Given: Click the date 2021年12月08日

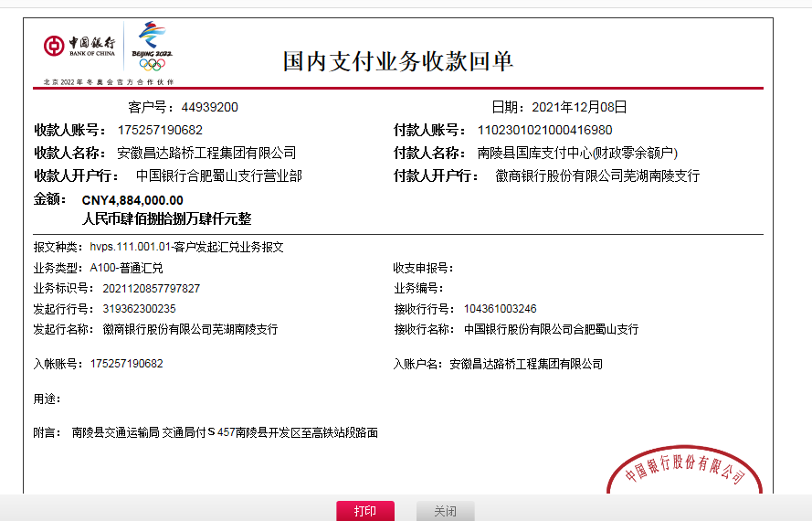Looking at the screenshot, I should [x=579, y=107].
